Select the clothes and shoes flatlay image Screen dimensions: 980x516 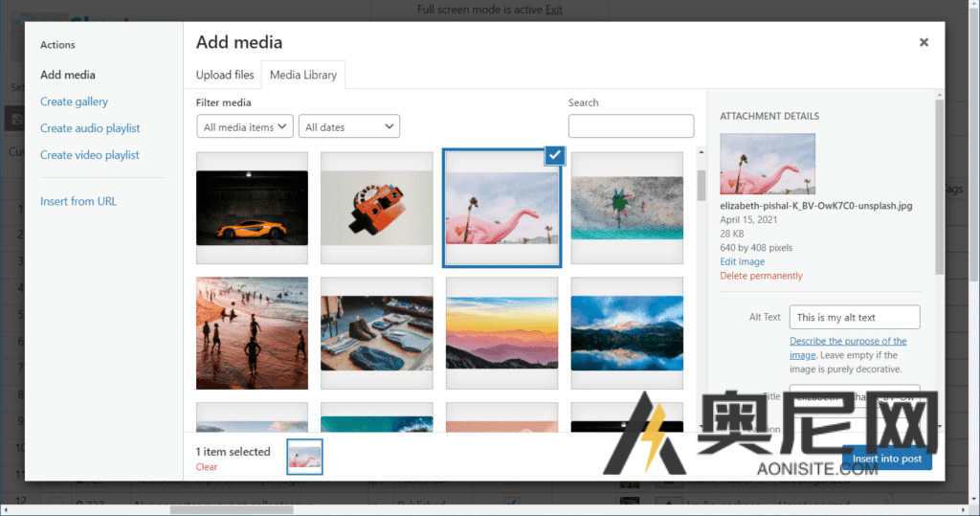377,333
